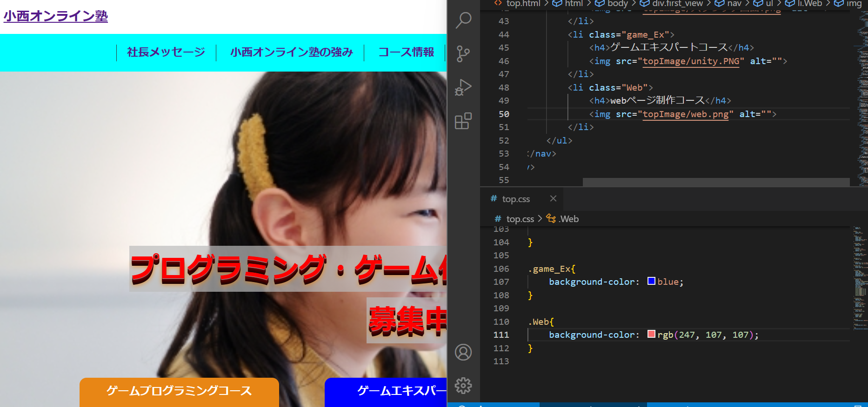The height and width of the screenshot is (407, 868).
Task: Open 社長メッセージ in the navigation bar
Action: coord(166,52)
